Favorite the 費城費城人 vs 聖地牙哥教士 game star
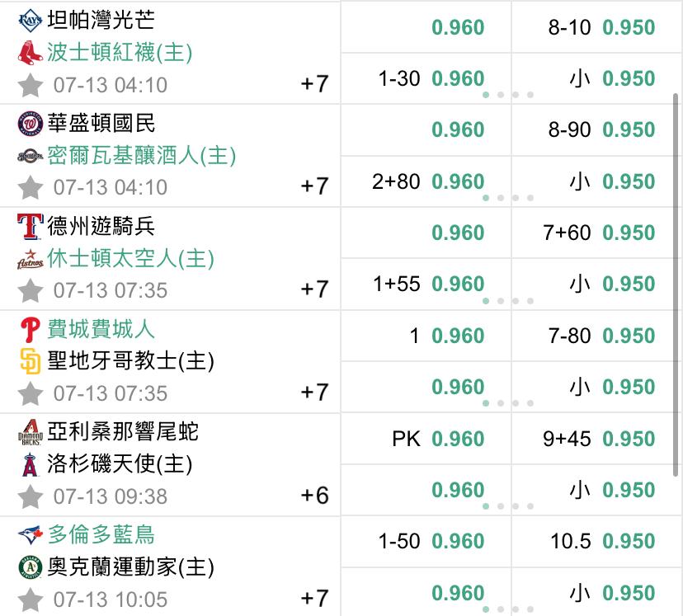Screen dimensions: 683x616 pyautogui.click(x=31, y=393)
